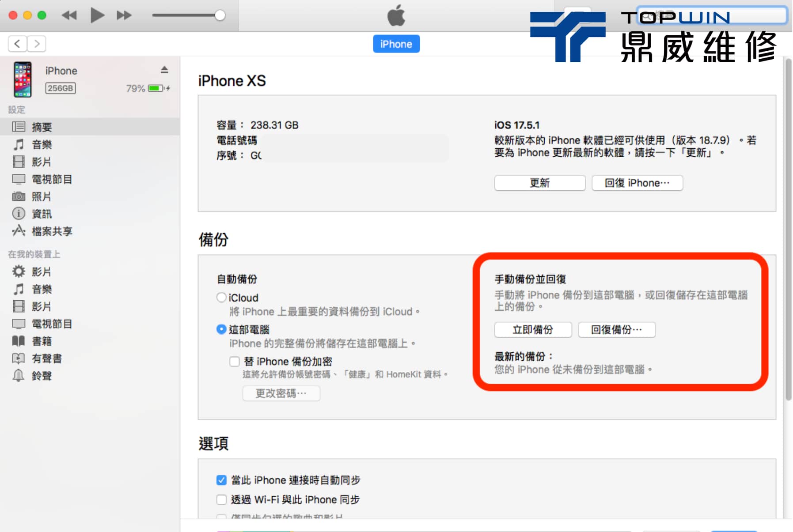The height and width of the screenshot is (532, 793).
Task: Go back with the left chevron
Action: (x=17, y=44)
